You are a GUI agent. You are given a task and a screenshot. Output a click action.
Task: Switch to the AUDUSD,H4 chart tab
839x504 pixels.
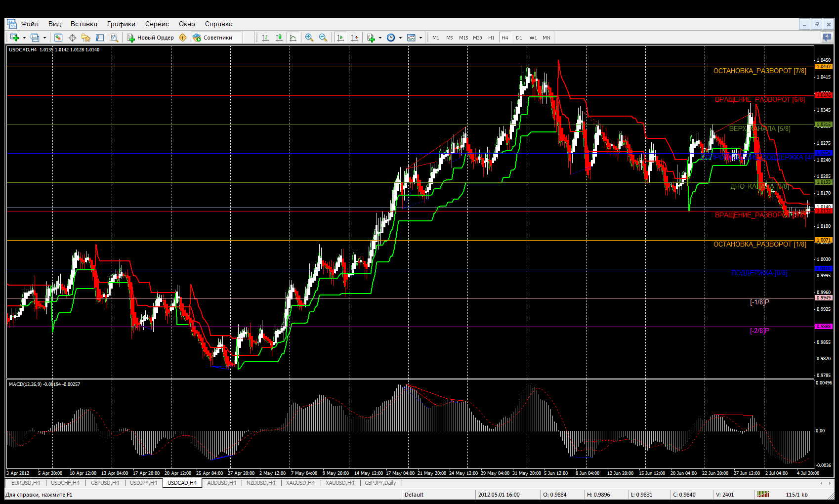pos(222,483)
